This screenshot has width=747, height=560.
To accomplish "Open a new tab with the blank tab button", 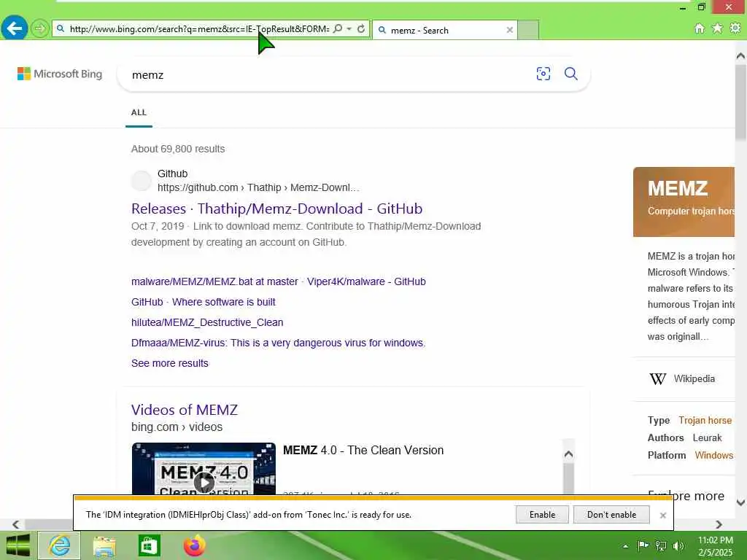I will [528, 30].
